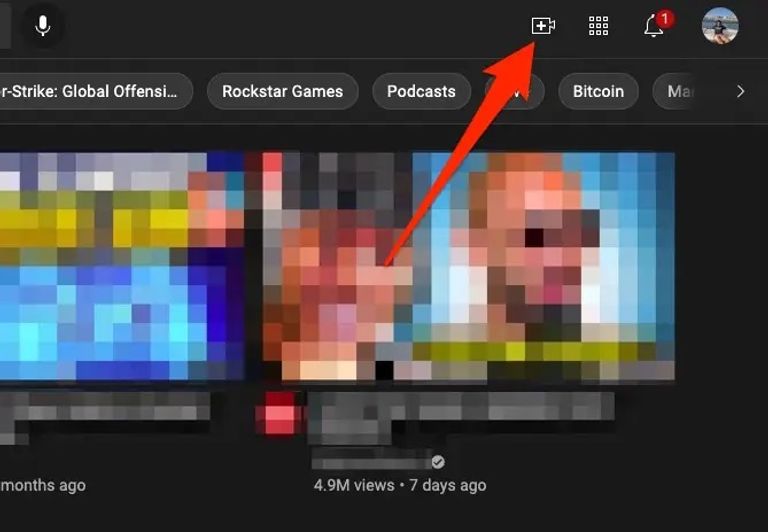This screenshot has width=768, height=532.
Task: Click the partially visible "Ma" chip
Action: [680, 91]
